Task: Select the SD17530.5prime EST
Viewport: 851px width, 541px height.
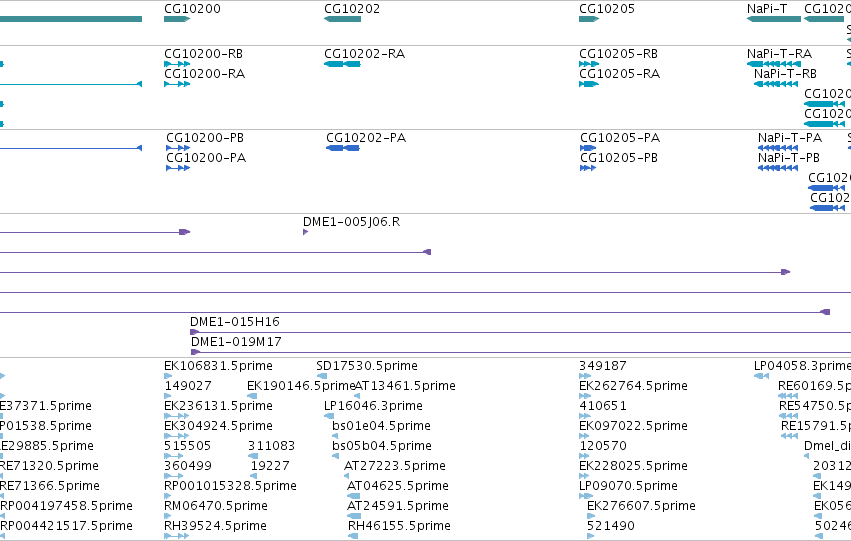Action: [x=322, y=375]
